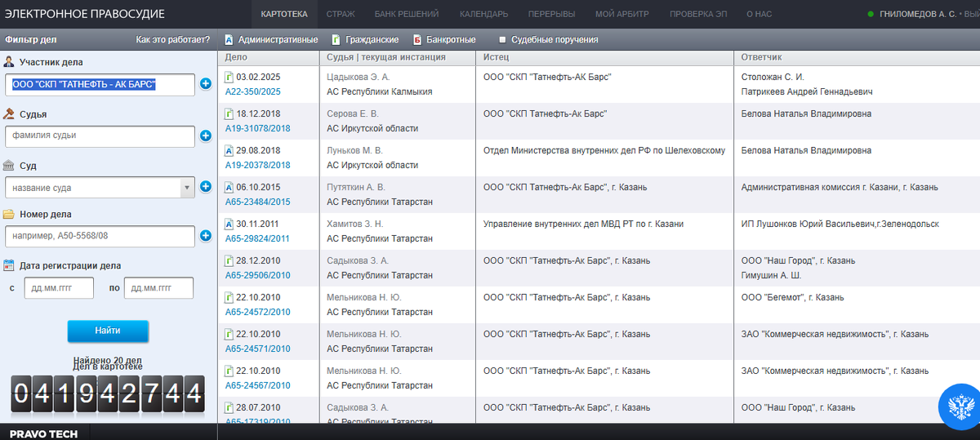Click plaintiff Управление внутренних дел МВД РТ
Viewport: 980px width, 440px height.
click(x=583, y=224)
